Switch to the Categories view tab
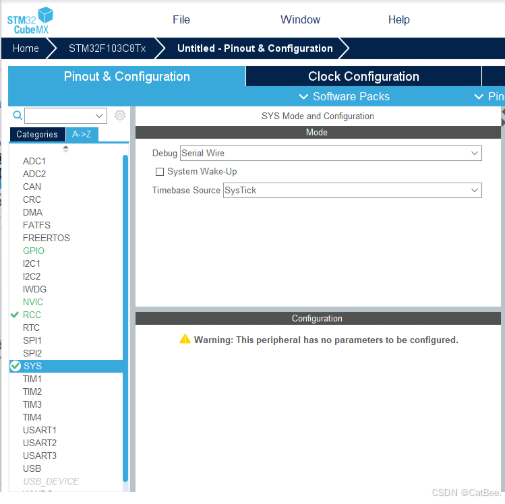This screenshot has height=504, width=505. pos(37,134)
